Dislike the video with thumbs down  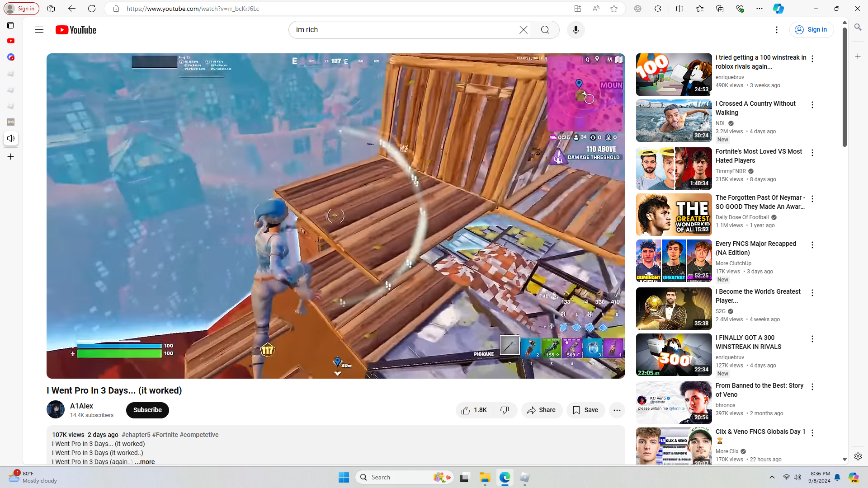coord(505,410)
